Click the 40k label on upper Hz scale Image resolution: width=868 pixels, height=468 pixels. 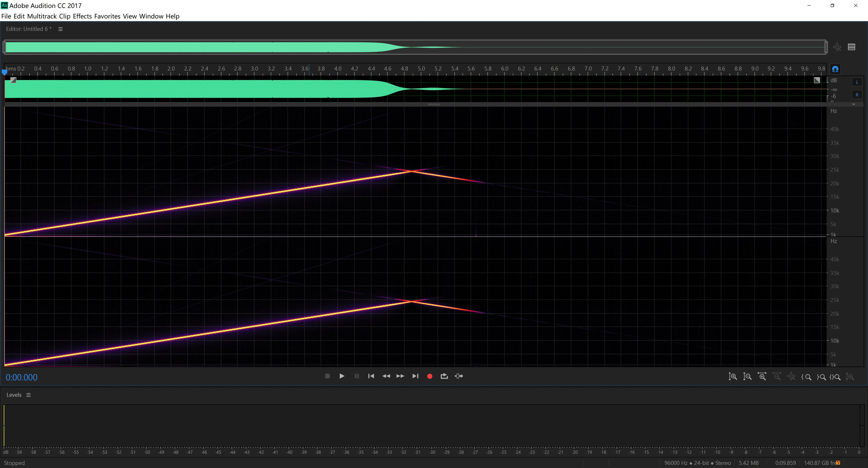tap(835, 129)
